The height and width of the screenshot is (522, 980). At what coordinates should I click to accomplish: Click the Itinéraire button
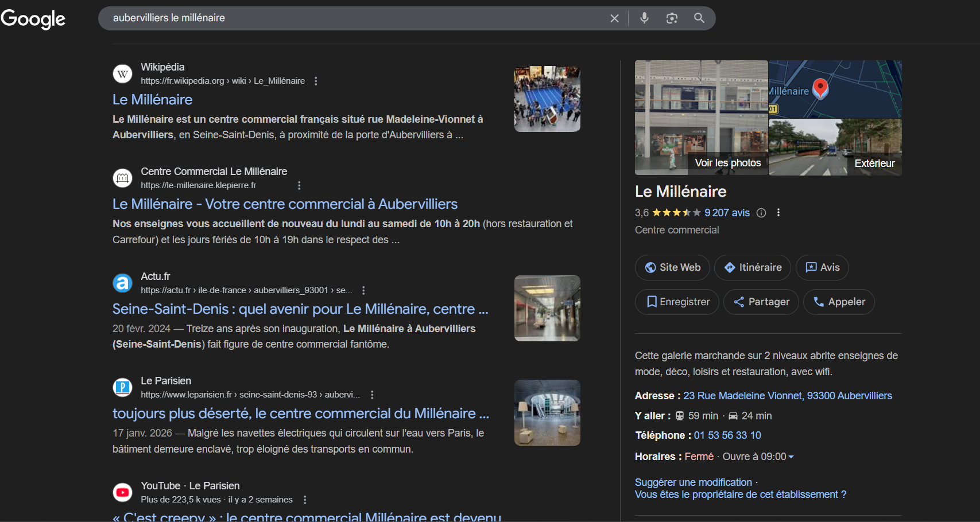click(x=753, y=267)
